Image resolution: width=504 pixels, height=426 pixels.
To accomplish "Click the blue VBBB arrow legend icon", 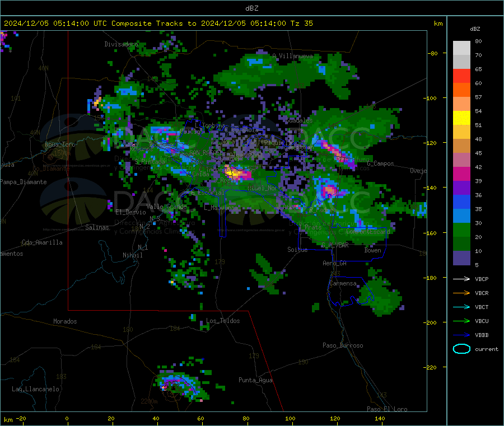I will tap(461, 335).
